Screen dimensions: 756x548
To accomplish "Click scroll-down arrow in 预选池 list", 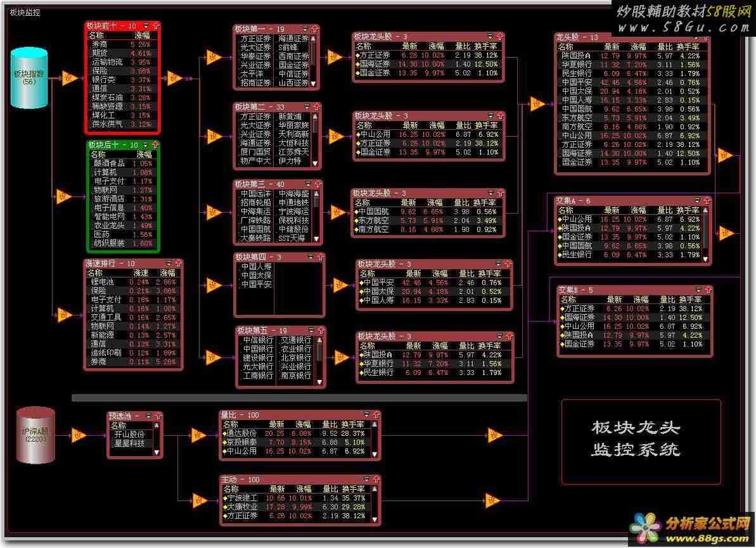I will click(157, 452).
